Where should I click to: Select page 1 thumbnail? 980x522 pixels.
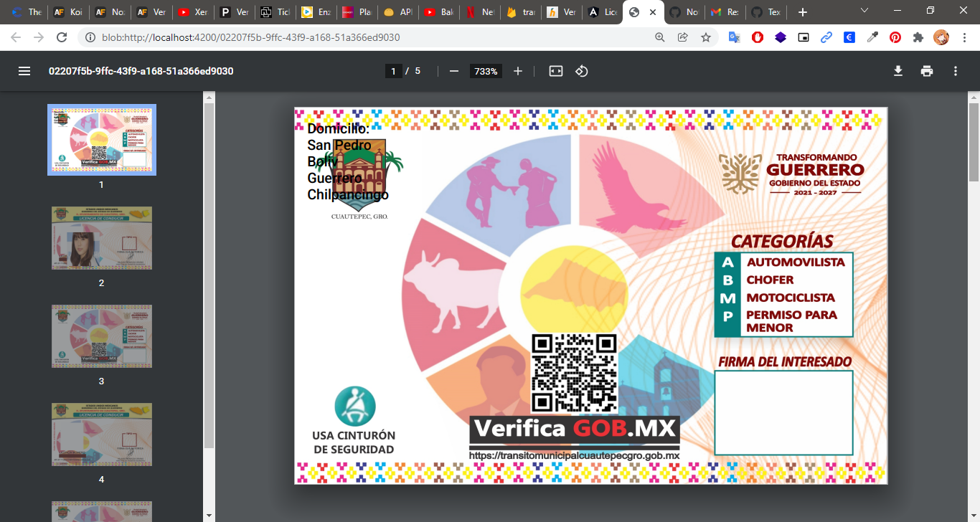click(x=102, y=140)
